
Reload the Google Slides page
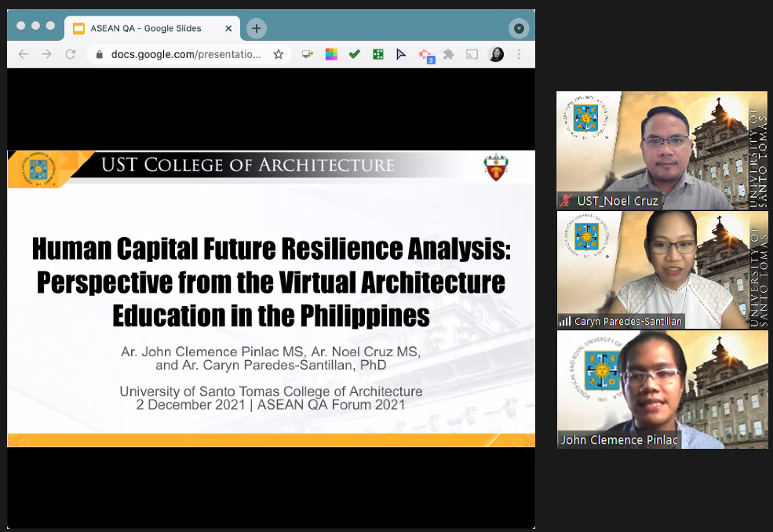(71, 54)
